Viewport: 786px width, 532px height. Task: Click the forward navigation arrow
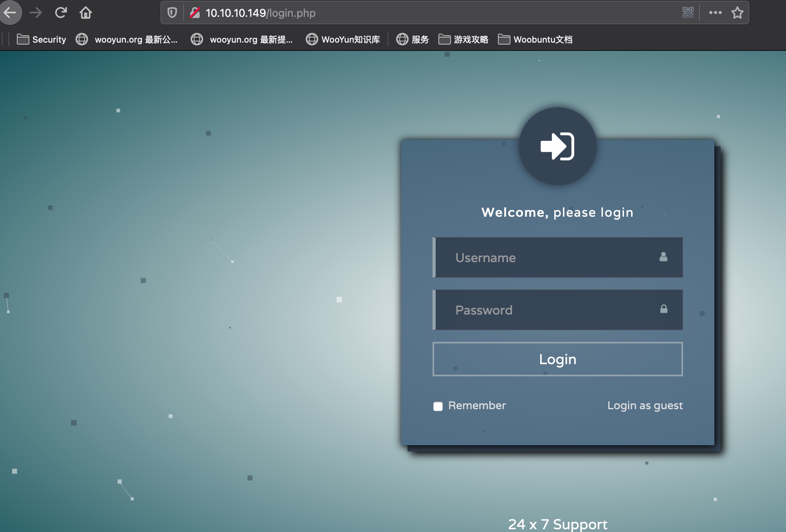pyautogui.click(x=36, y=13)
